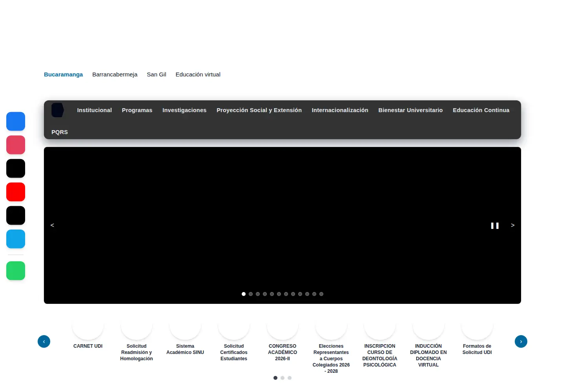
Task: Open the Institucional menu
Action: [95, 110]
